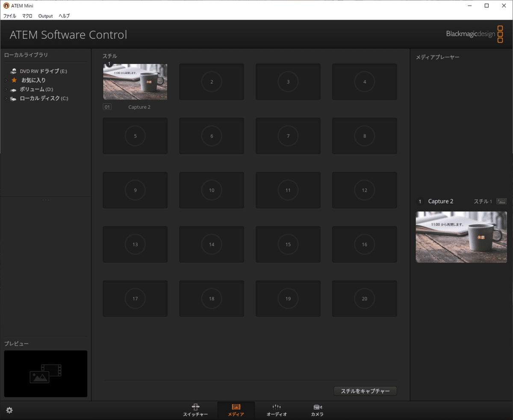Select empty still slot 15
The height and width of the screenshot is (420, 513).
(288, 244)
